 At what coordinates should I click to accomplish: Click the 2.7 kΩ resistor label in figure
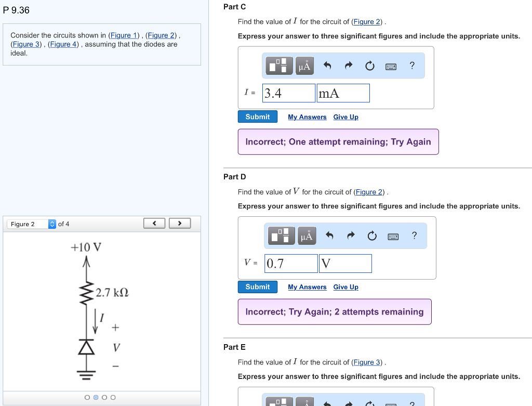point(112,292)
